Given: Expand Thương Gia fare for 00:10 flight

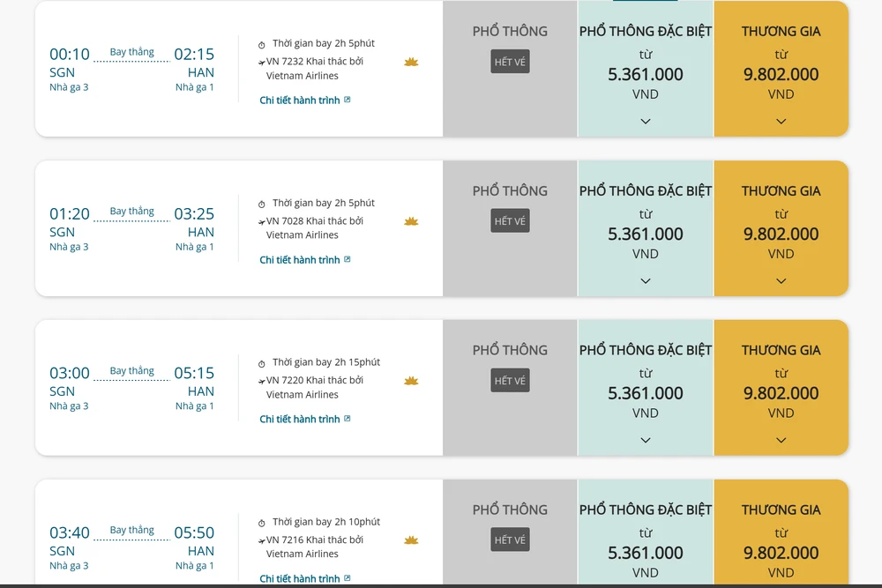Looking at the screenshot, I should (x=781, y=122).
